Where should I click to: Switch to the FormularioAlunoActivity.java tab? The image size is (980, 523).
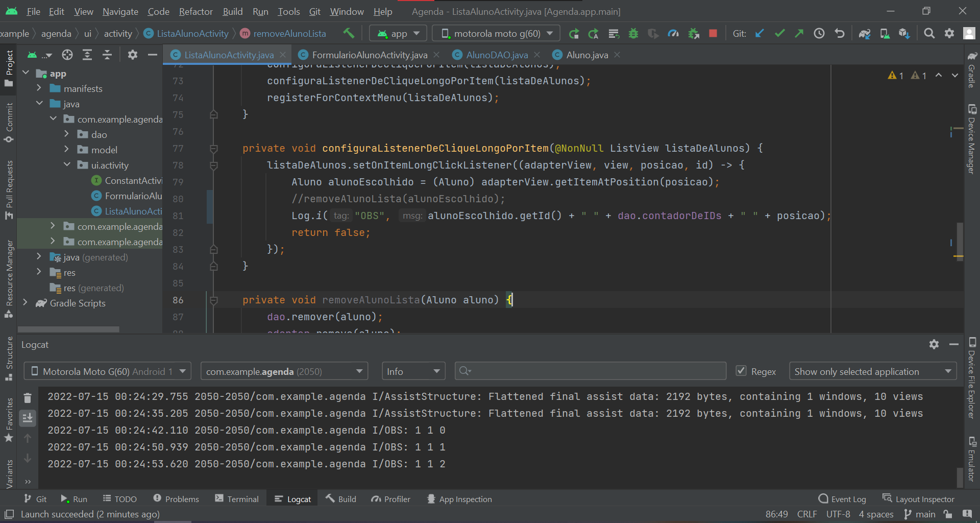pyautogui.click(x=370, y=55)
